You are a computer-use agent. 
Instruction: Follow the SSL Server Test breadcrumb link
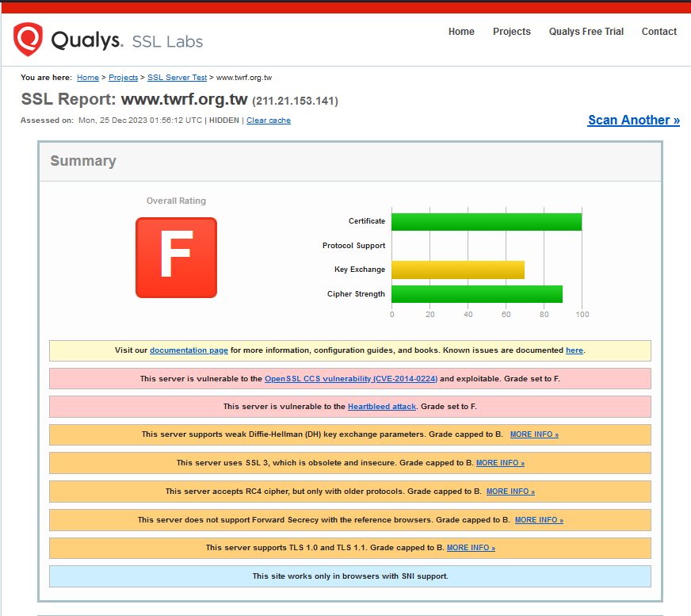[177, 78]
